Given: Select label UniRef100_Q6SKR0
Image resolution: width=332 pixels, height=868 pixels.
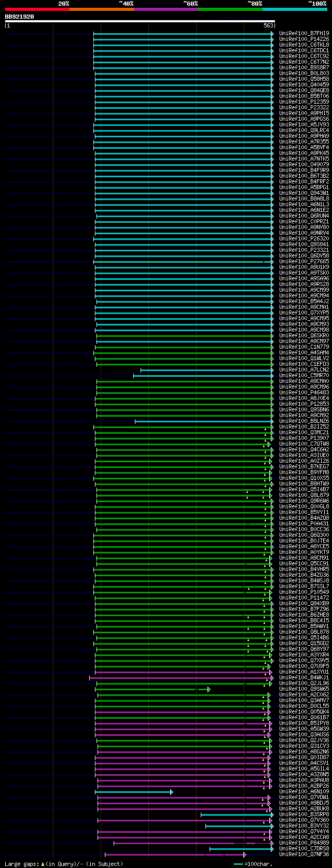Looking at the screenshot, I should [x=304, y=335].
